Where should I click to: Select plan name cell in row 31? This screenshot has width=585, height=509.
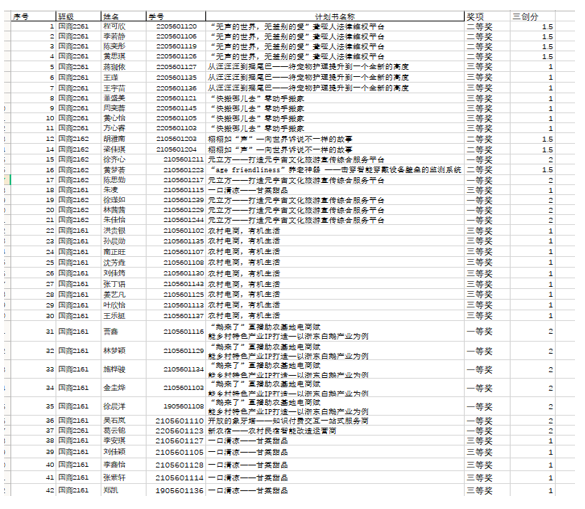(x=335, y=332)
